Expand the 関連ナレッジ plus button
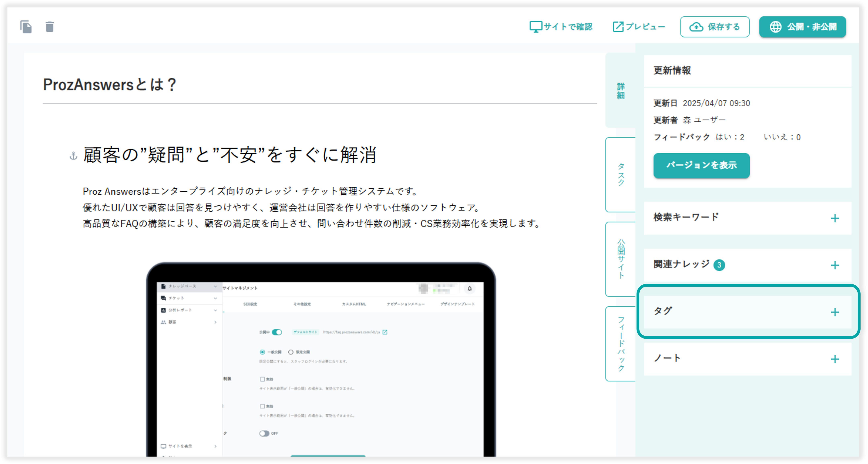 [835, 265]
